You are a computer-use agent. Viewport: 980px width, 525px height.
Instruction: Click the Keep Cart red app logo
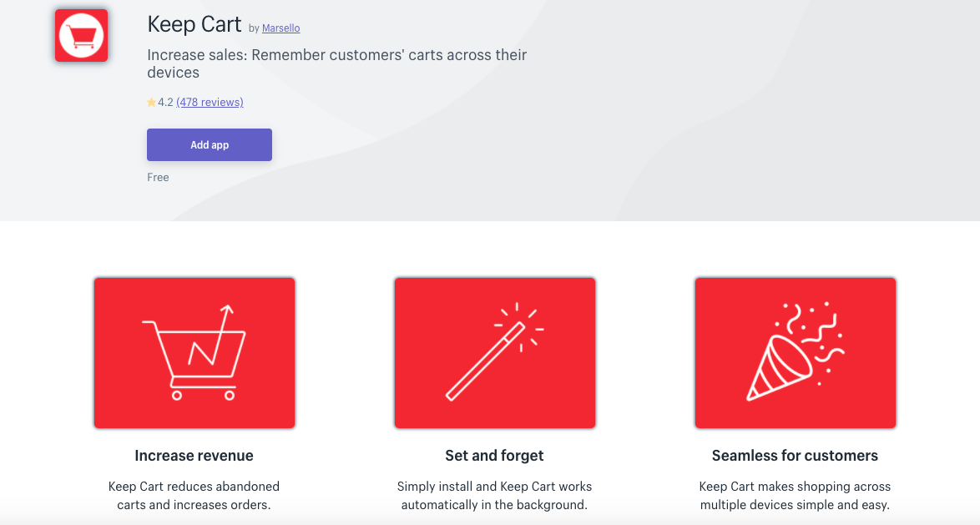pos(81,36)
